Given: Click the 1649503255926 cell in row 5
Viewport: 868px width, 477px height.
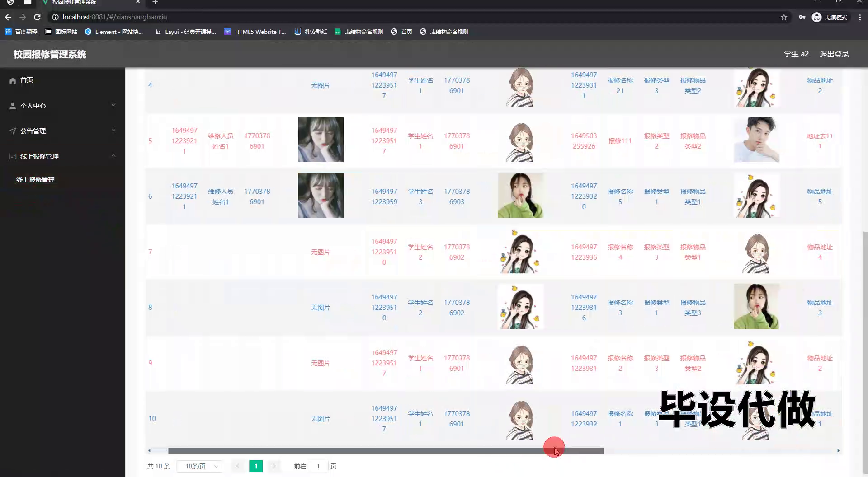Looking at the screenshot, I should click(x=584, y=141).
